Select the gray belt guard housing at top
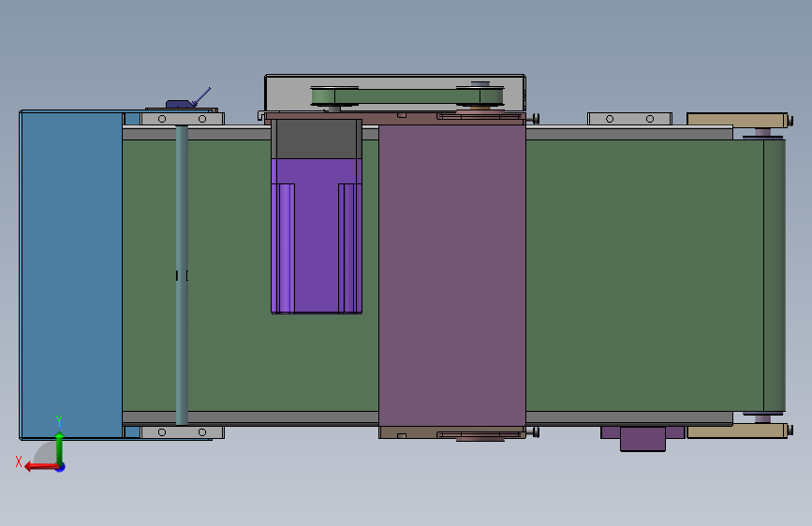The image size is (812, 526). pyautogui.click(x=395, y=93)
